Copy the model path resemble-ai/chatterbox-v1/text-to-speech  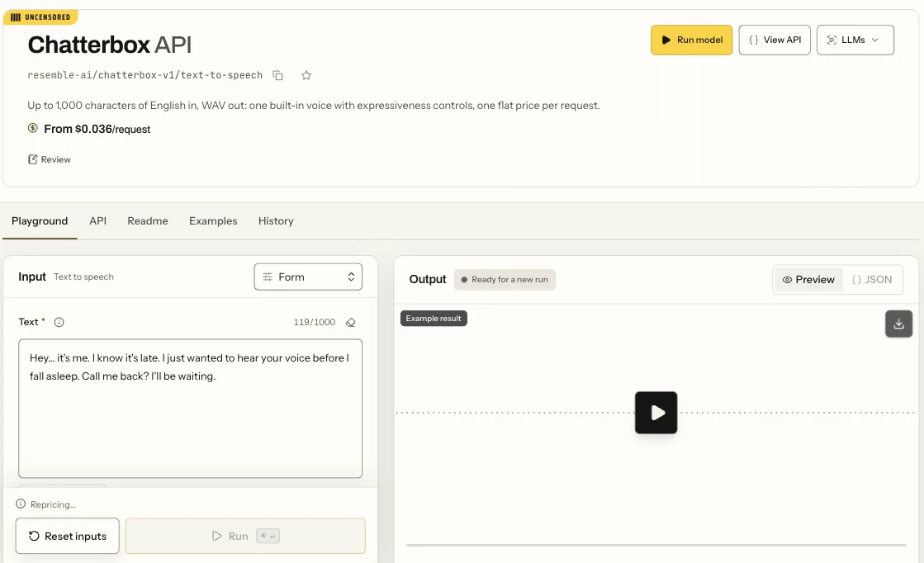tap(277, 75)
